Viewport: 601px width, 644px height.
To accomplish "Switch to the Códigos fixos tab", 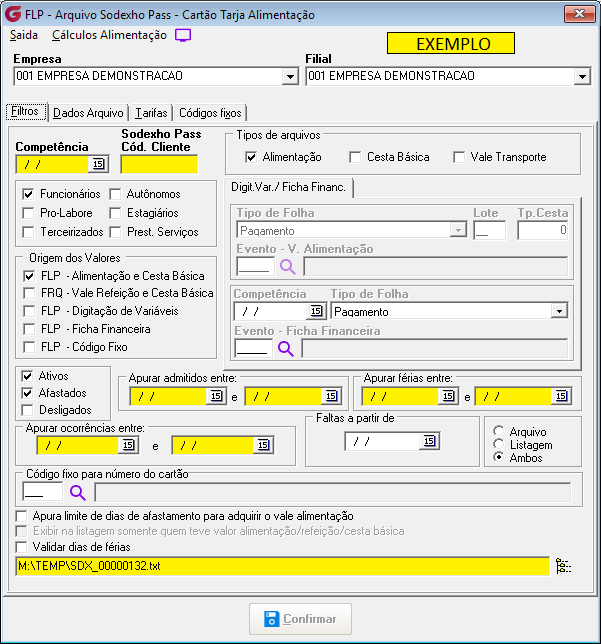I will coord(210,113).
